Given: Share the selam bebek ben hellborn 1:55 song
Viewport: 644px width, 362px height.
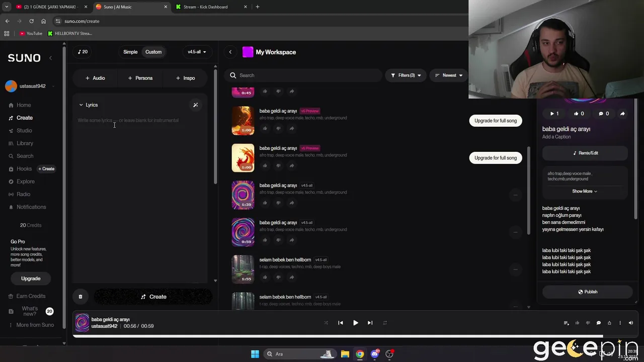Looking at the screenshot, I should [x=292, y=277].
